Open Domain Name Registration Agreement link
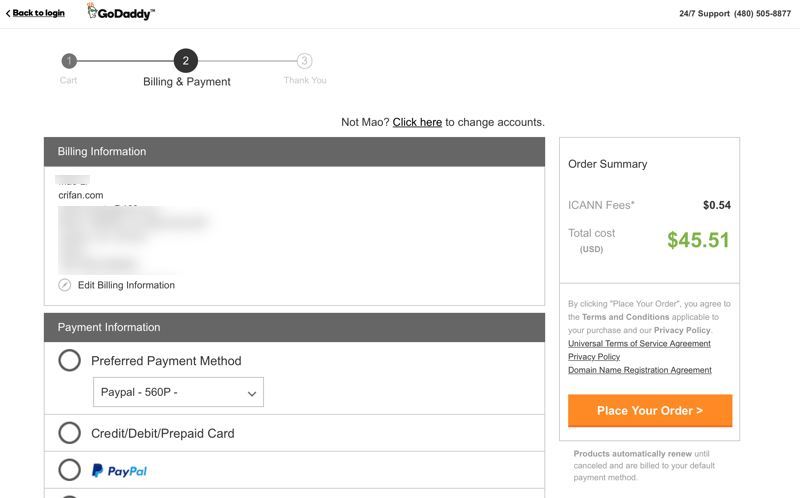The width and height of the screenshot is (800, 498). pyautogui.click(x=640, y=370)
